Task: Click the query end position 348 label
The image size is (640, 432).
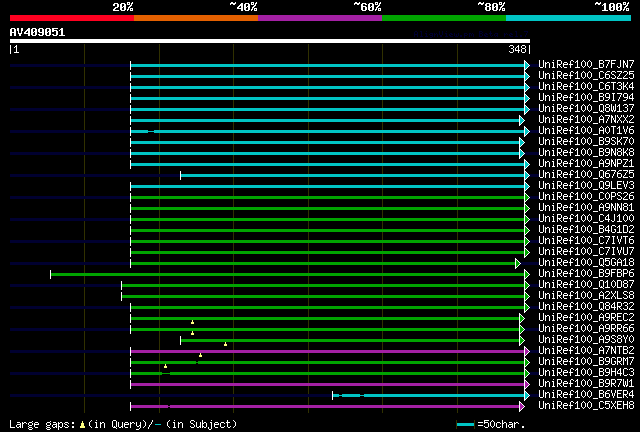Action: tap(517, 49)
